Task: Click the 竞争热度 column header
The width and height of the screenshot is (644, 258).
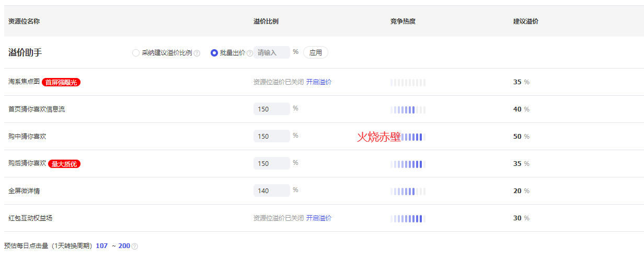Action: pyautogui.click(x=403, y=21)
